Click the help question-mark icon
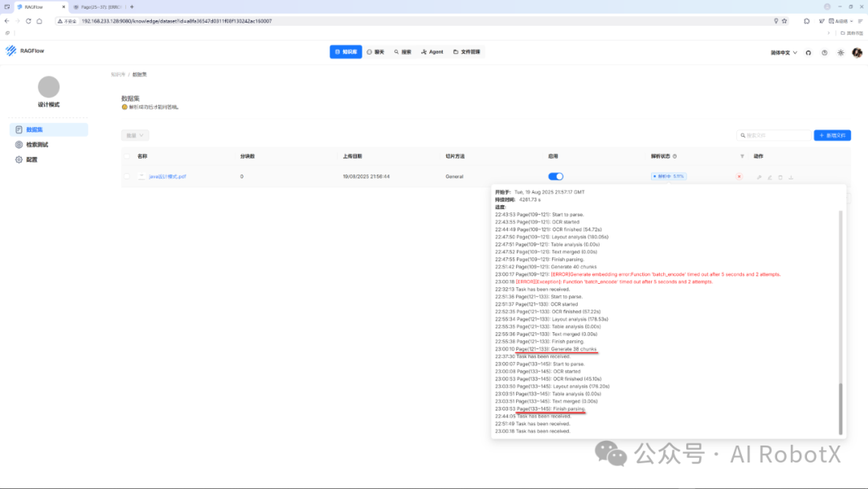The width and height of the screenshot is (868, 489). 825,52
